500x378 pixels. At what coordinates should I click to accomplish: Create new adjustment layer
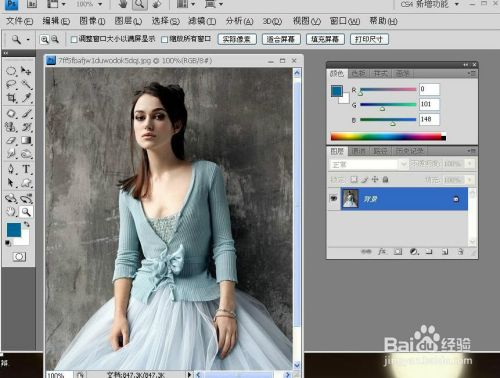click(x=414, y=252)
